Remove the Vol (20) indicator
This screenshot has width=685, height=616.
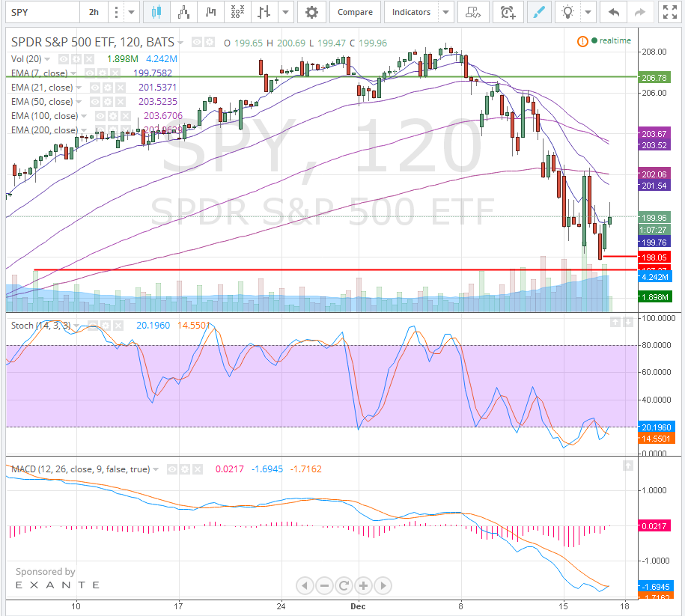pos(88,59)
